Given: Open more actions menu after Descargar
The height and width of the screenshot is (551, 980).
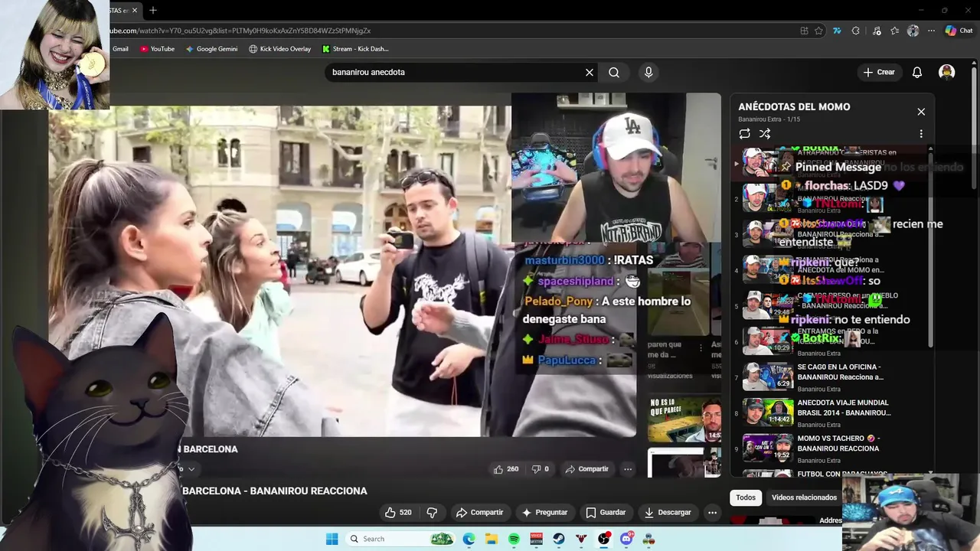Looking at the screenshot, I should [x=713, y=512].
